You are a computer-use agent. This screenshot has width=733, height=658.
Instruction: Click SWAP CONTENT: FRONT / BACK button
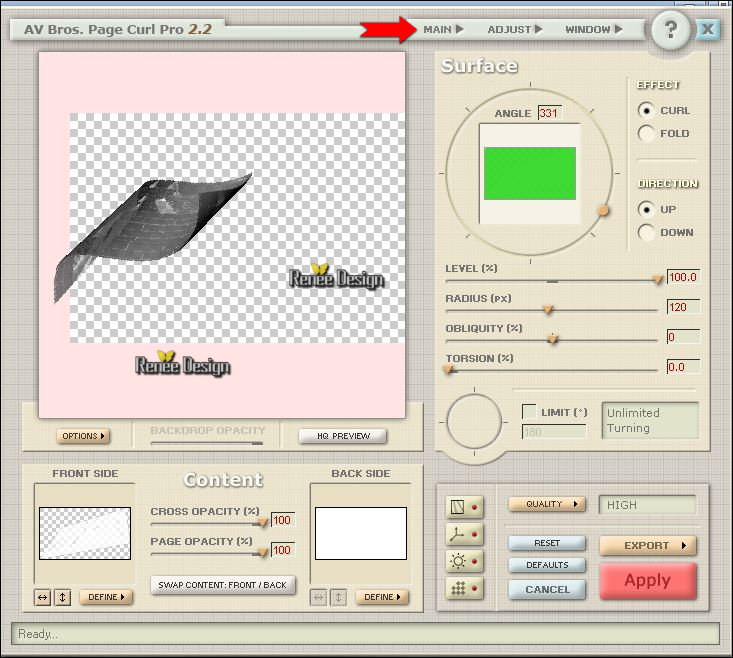pyautogui.click(x=223, y=585)
